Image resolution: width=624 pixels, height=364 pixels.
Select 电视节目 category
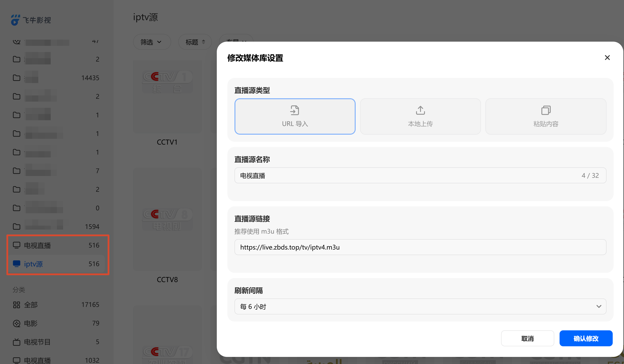[56, 342]
